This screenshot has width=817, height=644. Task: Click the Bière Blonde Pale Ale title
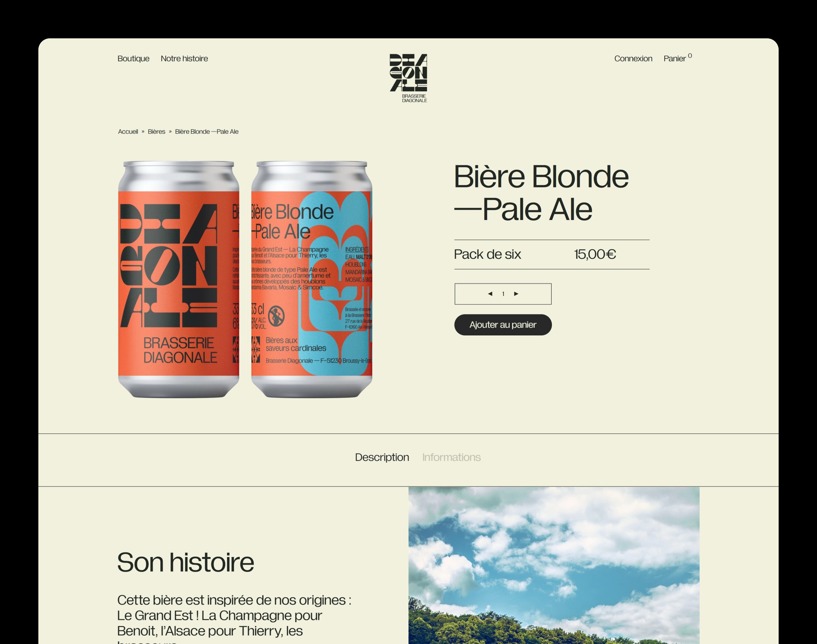point(541,193)
